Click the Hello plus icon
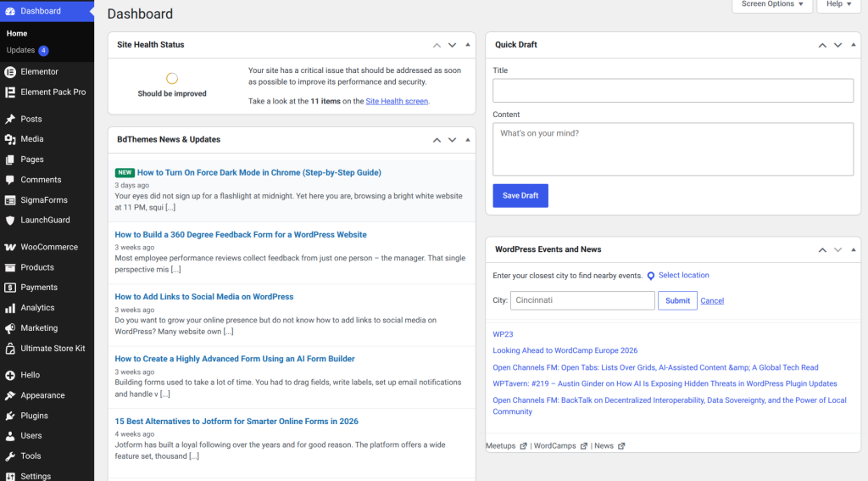 pyautogui.click(x=10, y=375)
